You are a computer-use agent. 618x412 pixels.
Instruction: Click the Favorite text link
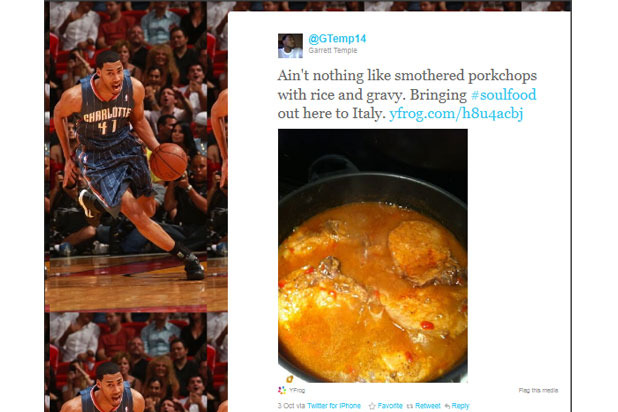(390, 406)
